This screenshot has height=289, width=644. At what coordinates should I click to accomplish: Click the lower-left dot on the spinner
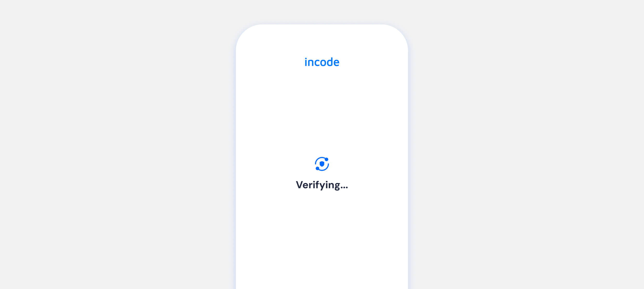(317, 169)
